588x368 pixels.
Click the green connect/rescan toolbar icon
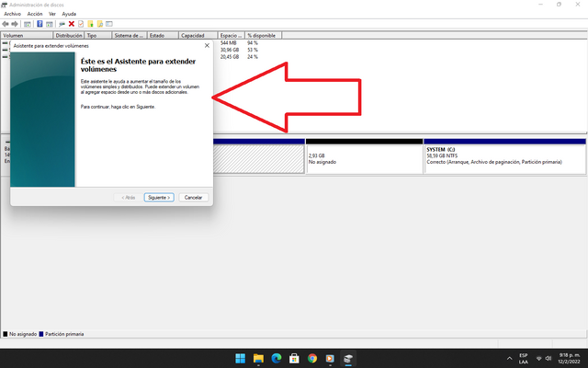pyautogui.click(x=62, y=24)
